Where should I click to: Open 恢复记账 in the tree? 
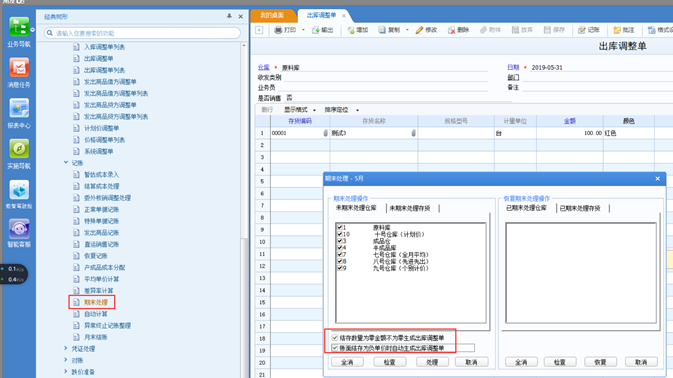coord(96,256)
